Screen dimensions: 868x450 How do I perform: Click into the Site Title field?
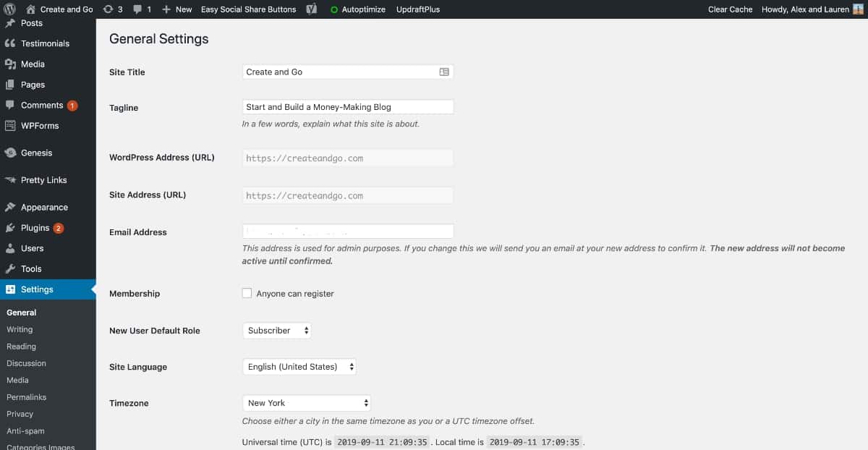coord(348,72)
